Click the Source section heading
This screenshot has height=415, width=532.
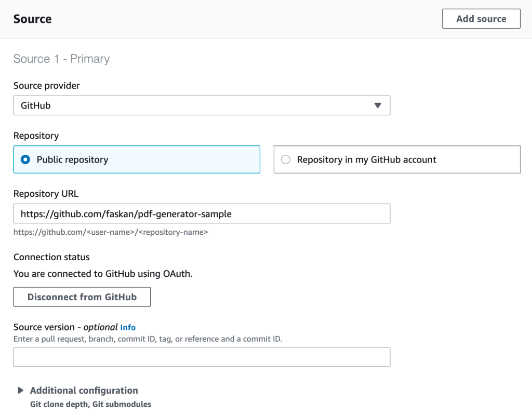click(x=32, y=19)
